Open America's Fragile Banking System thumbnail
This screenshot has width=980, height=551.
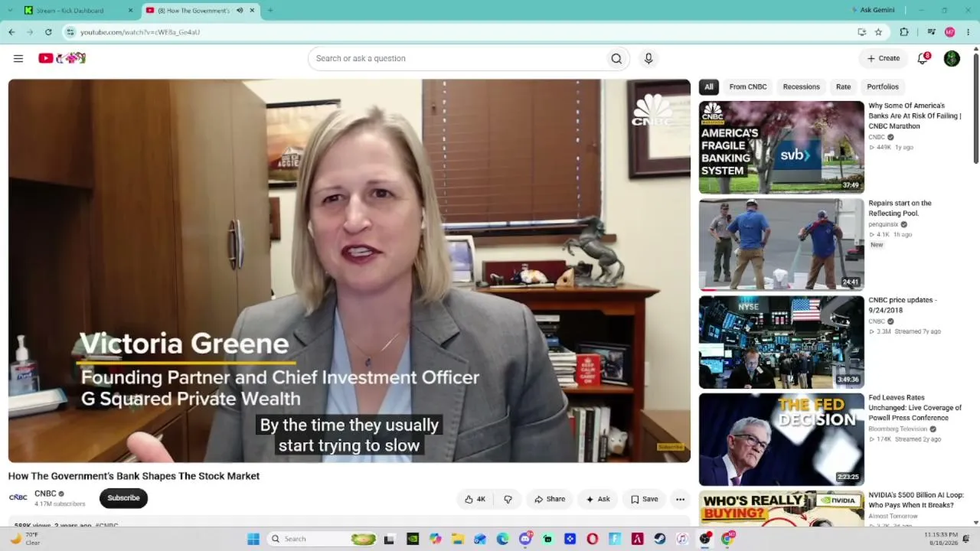pyautogui.click(x=782, y=147)
